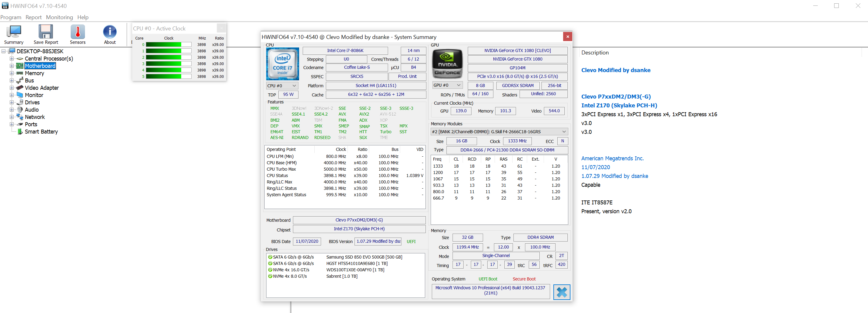
Task: Expand the Bus tree node
Action: click(x=12, y=80)
